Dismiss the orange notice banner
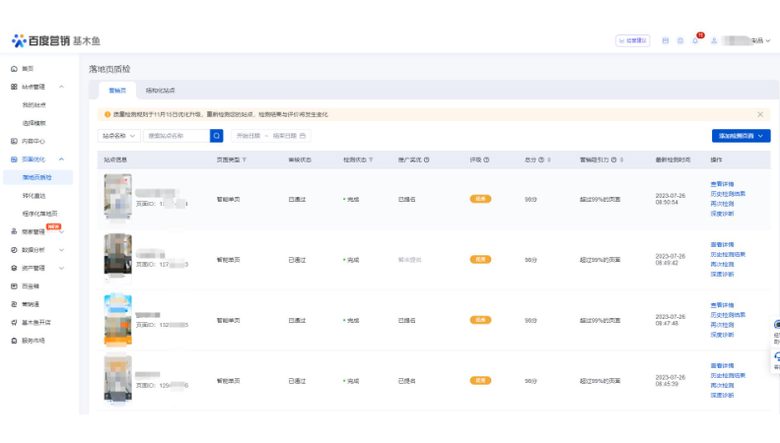 pyautogui.click(x=760, y=114)
